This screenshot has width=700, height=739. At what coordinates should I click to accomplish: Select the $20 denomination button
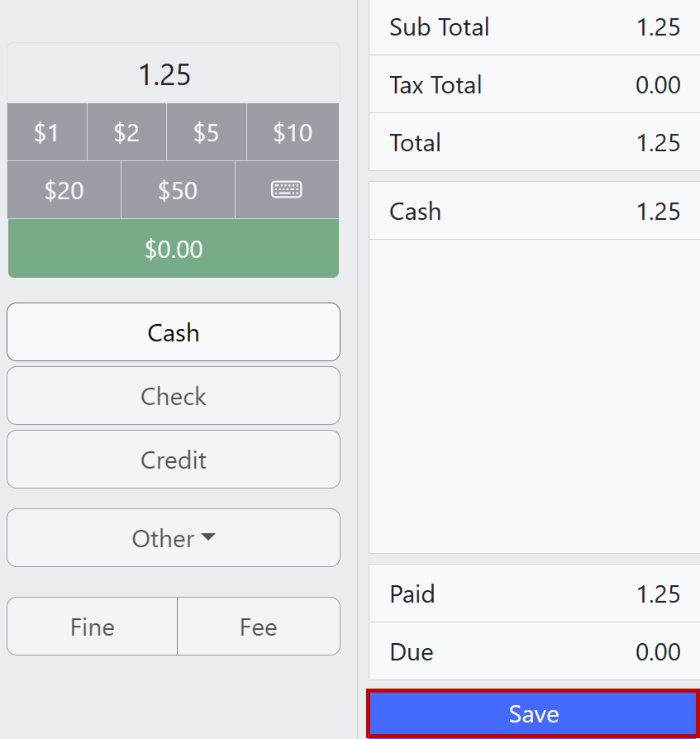click(x=64, y=190)
